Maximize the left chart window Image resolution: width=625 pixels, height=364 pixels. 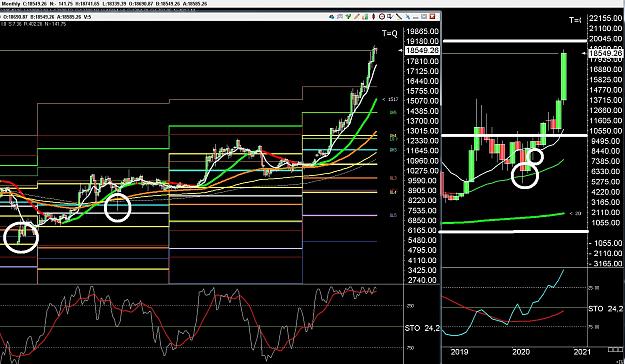(424, 17)
